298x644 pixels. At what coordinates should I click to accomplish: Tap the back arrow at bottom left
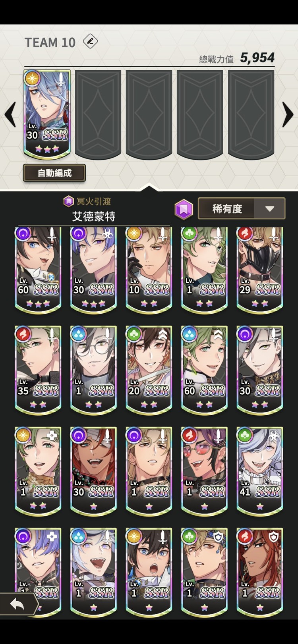pos(18,604)
